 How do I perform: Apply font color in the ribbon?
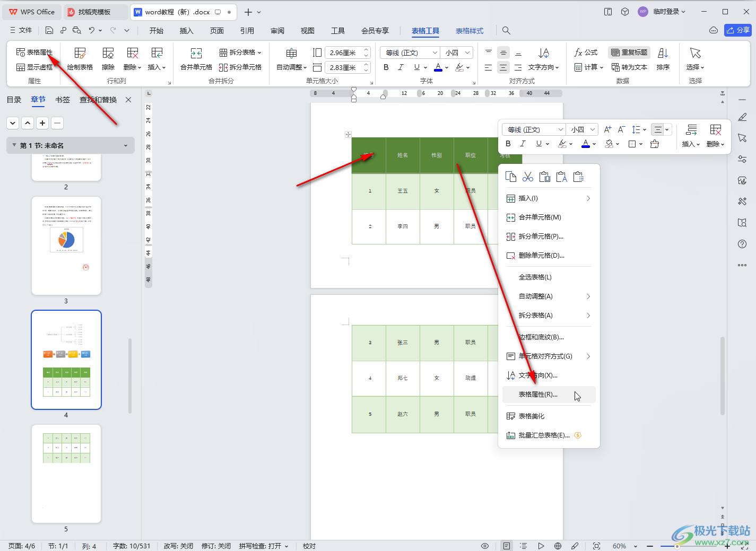coord(438,67)
